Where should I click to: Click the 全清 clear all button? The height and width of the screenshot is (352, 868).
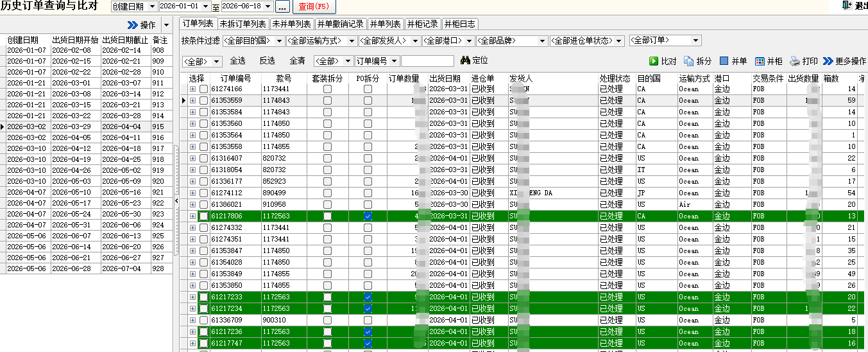coord(297,61)
